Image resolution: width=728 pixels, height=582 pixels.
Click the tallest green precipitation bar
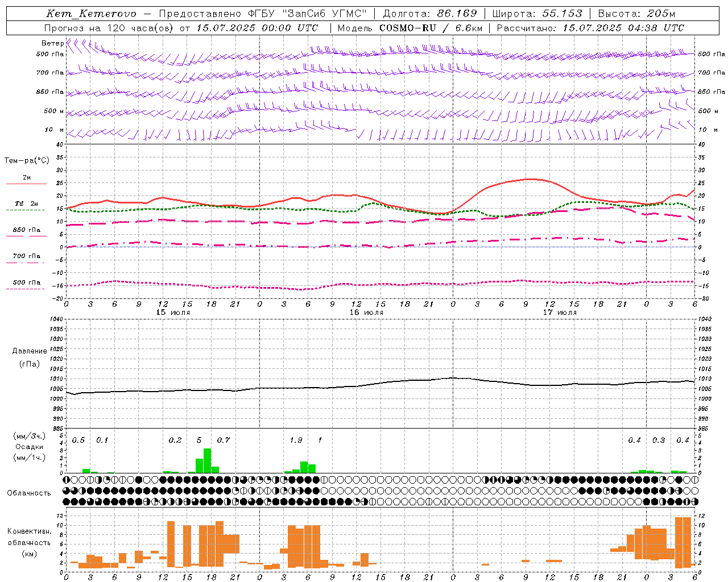point(207,461)
